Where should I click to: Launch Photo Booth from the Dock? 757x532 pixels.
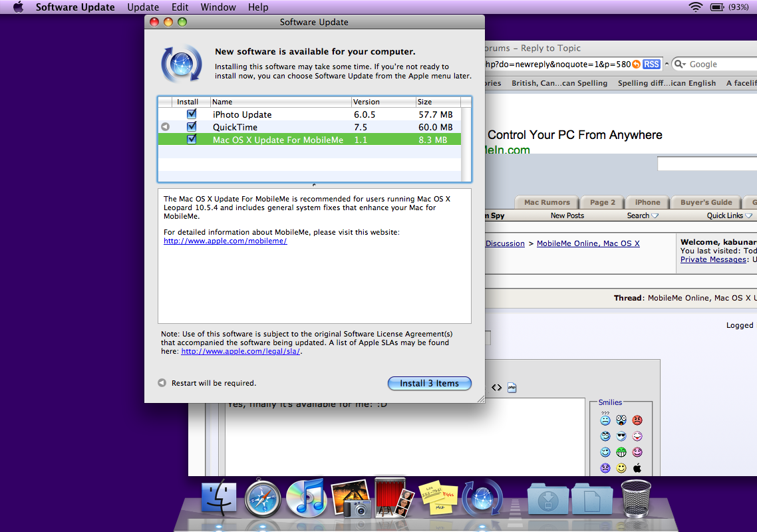point(393,497)
